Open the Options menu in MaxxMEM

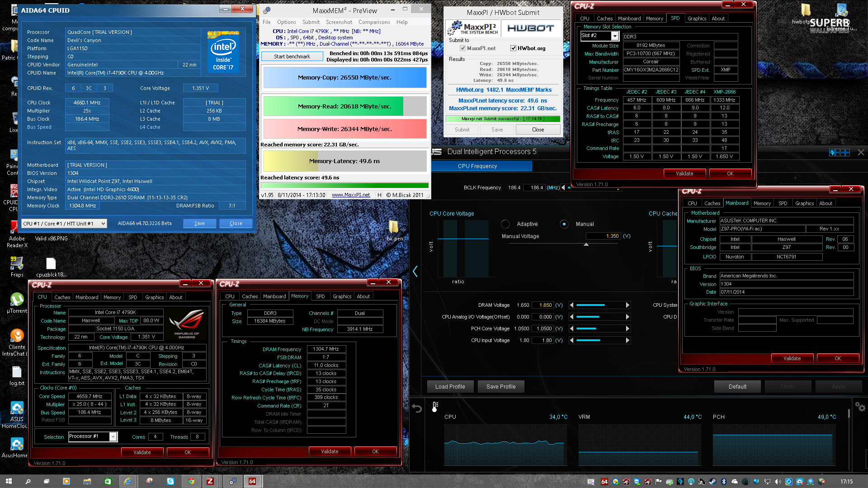coord(287,22)
